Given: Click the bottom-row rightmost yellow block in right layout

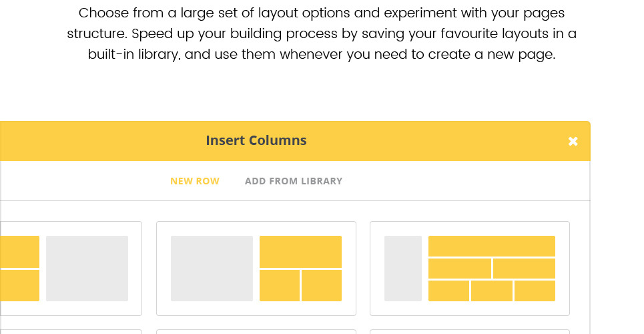Looking at the screenshot, I should pyautogui.click(x=535, y=291).
